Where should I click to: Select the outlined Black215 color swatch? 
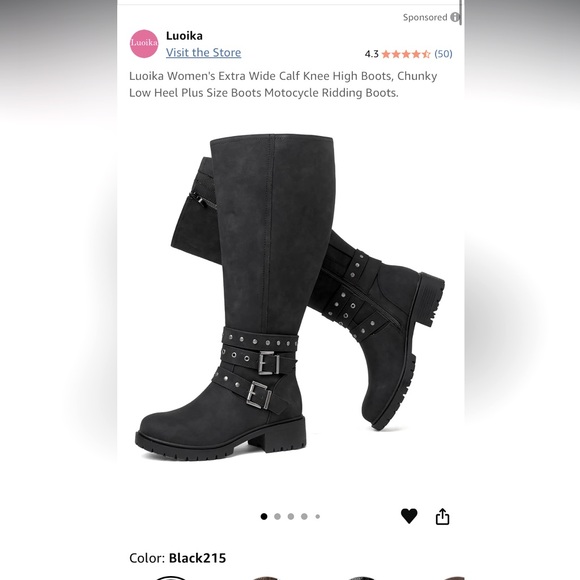tap(171, 578)
